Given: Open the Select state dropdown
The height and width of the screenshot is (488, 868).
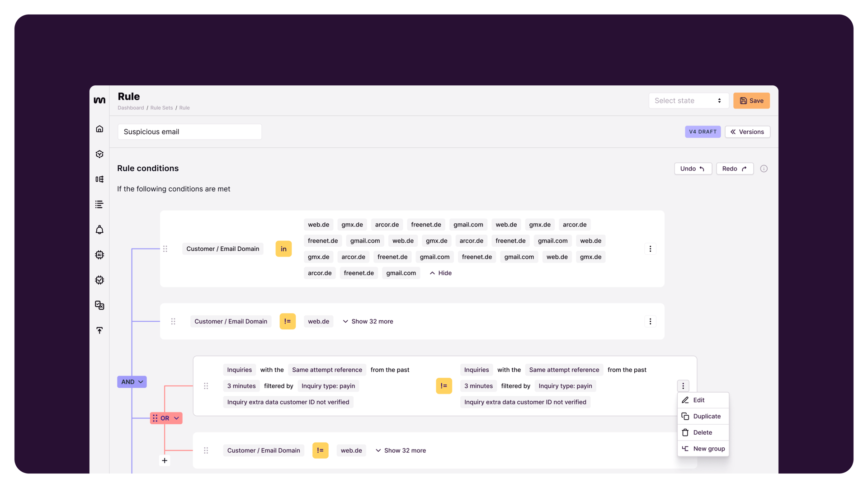Looking at the screenshot, I should click(689, 100).
